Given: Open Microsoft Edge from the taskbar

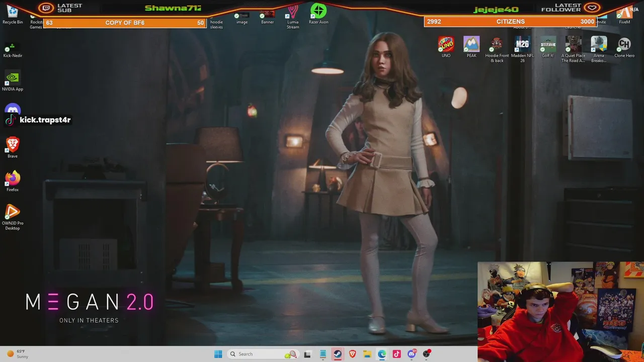Looking at the screenshot, I should coord(382,354).
